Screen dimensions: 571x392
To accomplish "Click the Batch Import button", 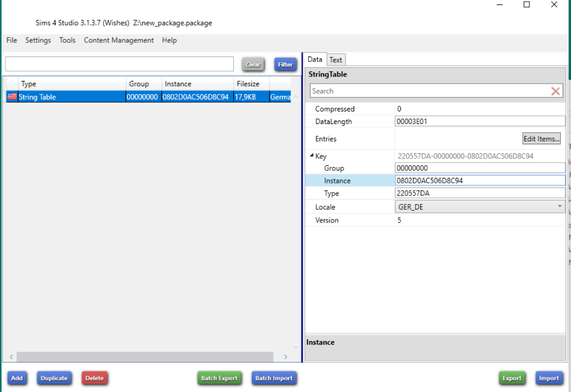I will tap(274, 378).
